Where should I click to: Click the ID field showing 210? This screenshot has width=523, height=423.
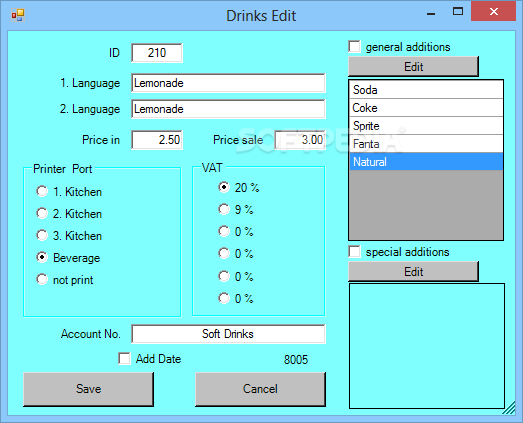(x=157, y=53)
